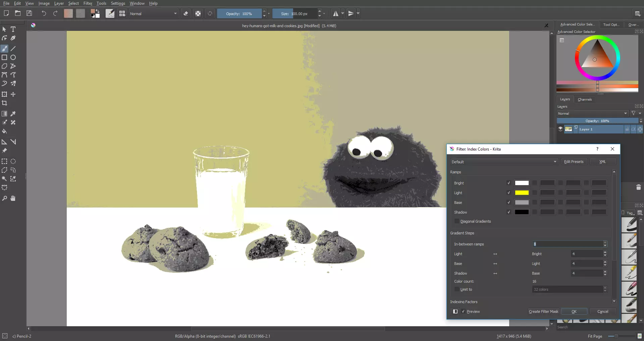Screen dimensions: 644x341
Task: Click the brush Opacity slider
Action: point(239,14)
